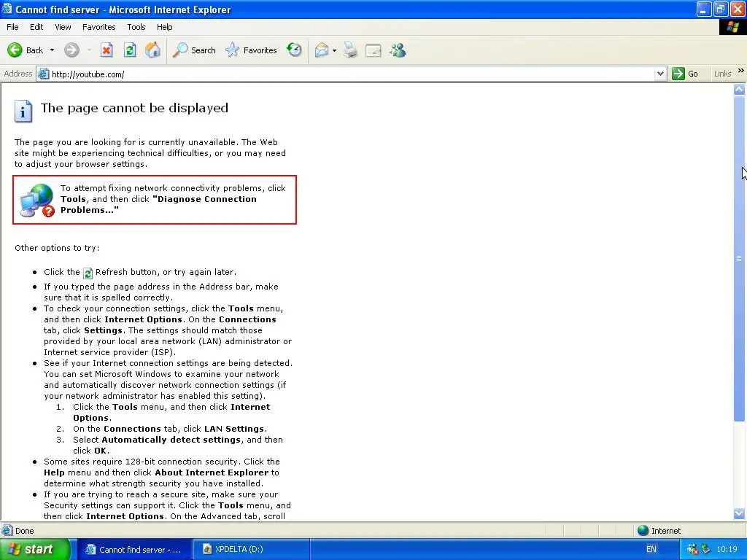
Task: Click the Mail envelope icon
Action: (322, 50)
